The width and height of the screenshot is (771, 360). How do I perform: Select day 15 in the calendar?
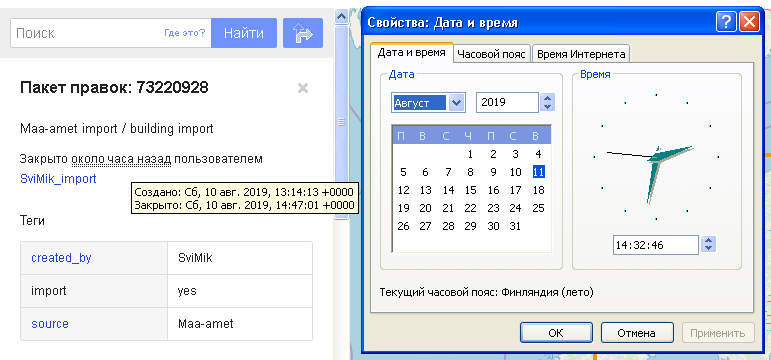tap(471, 190)
